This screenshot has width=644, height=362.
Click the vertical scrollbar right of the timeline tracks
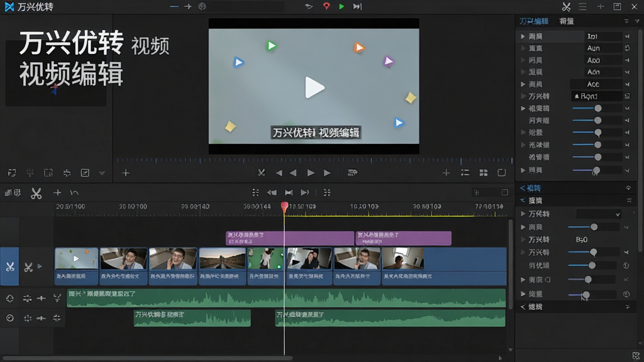[511, 265]
